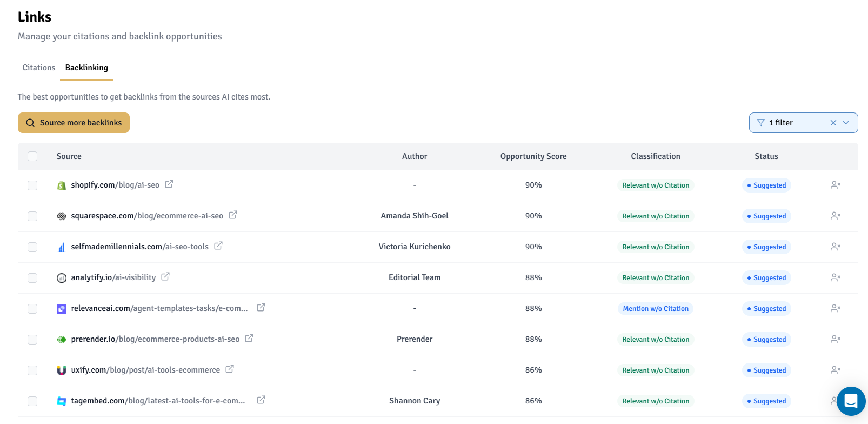Screen dimensions: 868x424
Task: Open external link icon for uxify.com
Action: pyautogui.click(x=230, y=369)
